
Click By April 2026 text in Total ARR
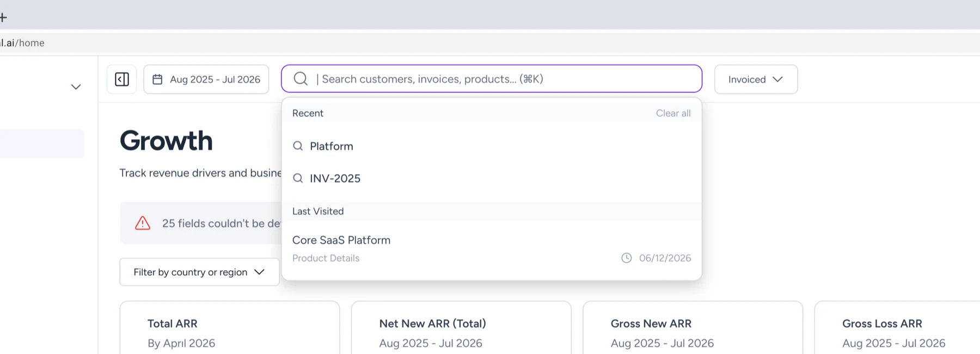tap(181, 343)
